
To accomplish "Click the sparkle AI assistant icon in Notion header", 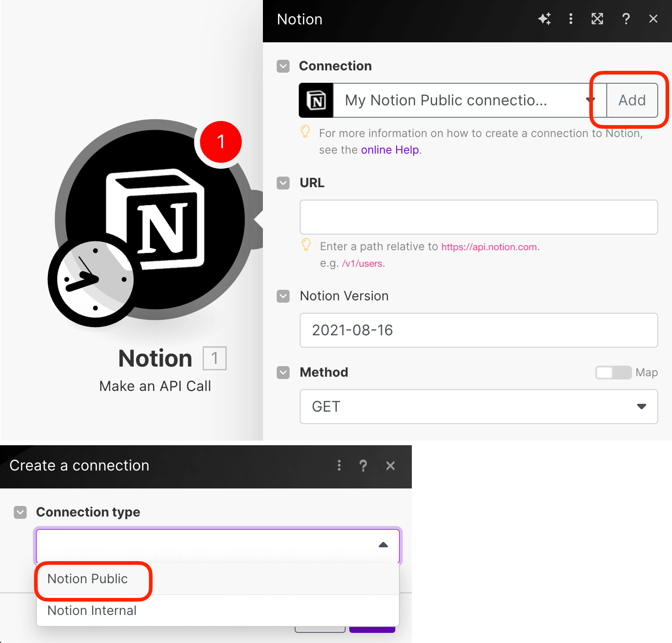I will click(x=544, y=19).
